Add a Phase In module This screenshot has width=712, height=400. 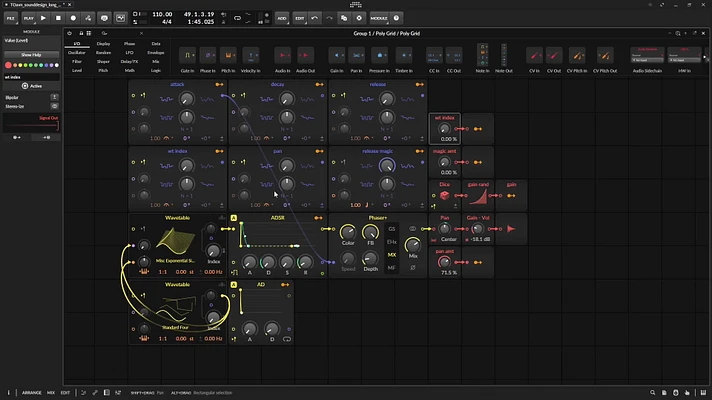(208, 56)
